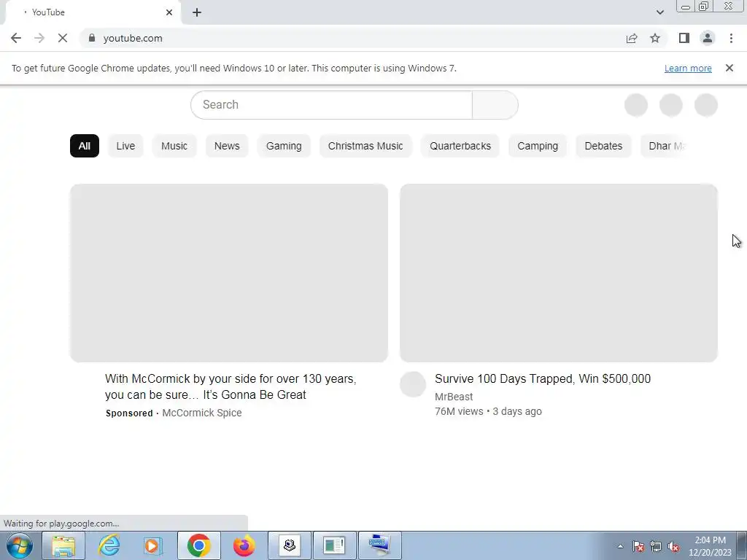Screen dimensions: 747x560
Task: Select the Quarterbacks chip
Action: [460, 146]
